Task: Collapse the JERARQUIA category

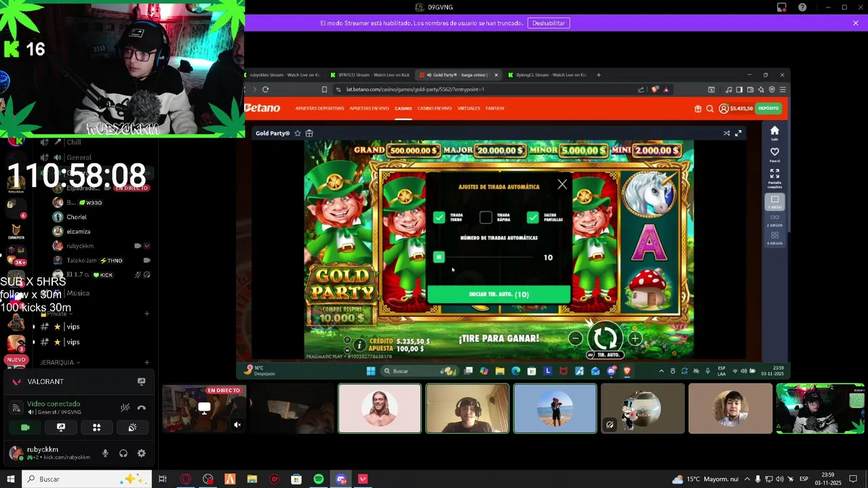Action: pyautogui.click(x=60, y=363)
